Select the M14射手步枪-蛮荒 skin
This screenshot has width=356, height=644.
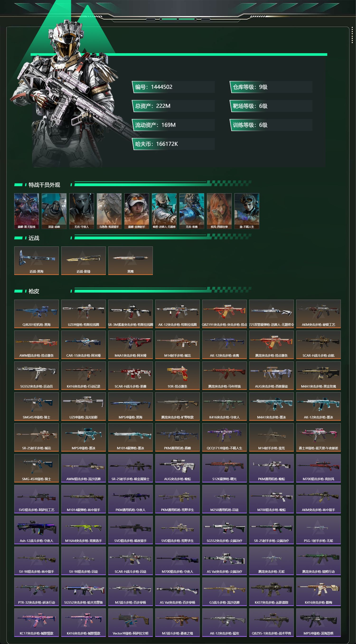click(271, 437)
